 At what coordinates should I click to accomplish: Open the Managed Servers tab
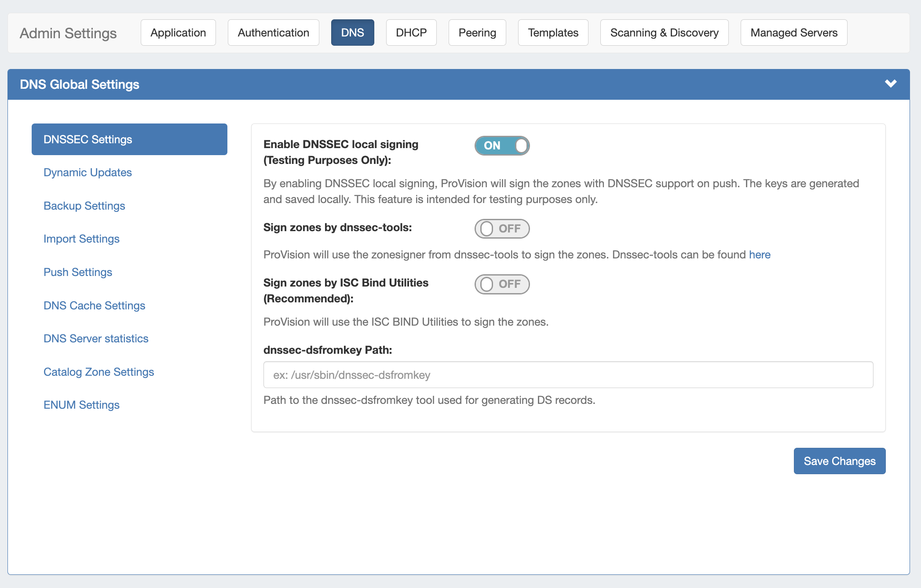tap(793, 33)
